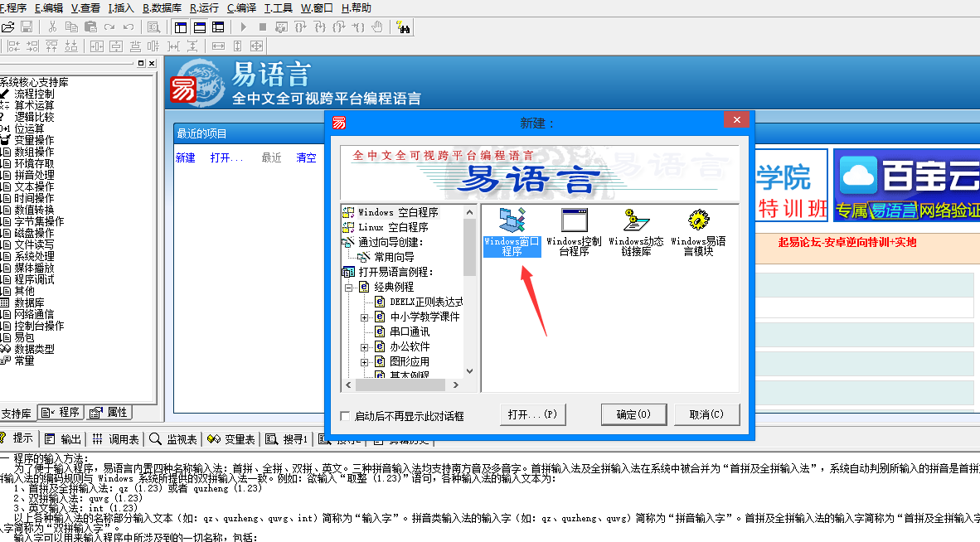980x542 pixels.
Task: Open the B.数据库 menu
Action: click(162, 7)
